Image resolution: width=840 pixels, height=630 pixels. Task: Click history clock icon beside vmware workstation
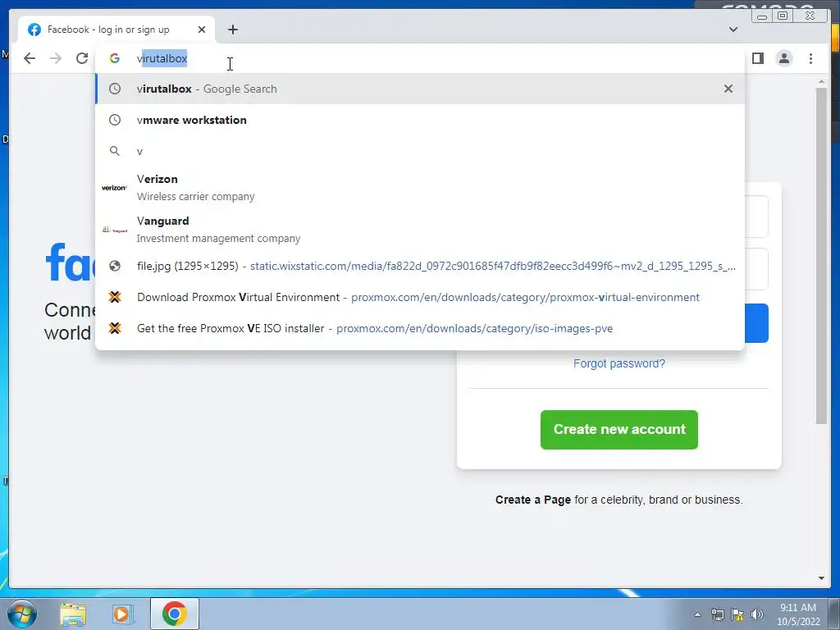(x=115, y=120)
